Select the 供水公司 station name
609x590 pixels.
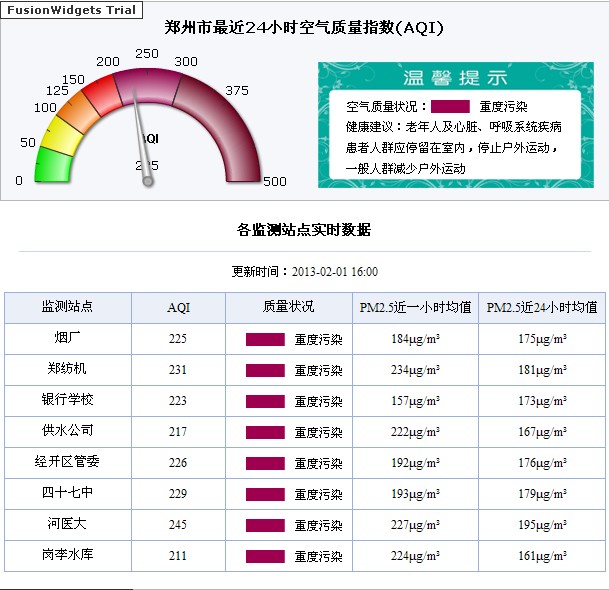pos(67,430)
